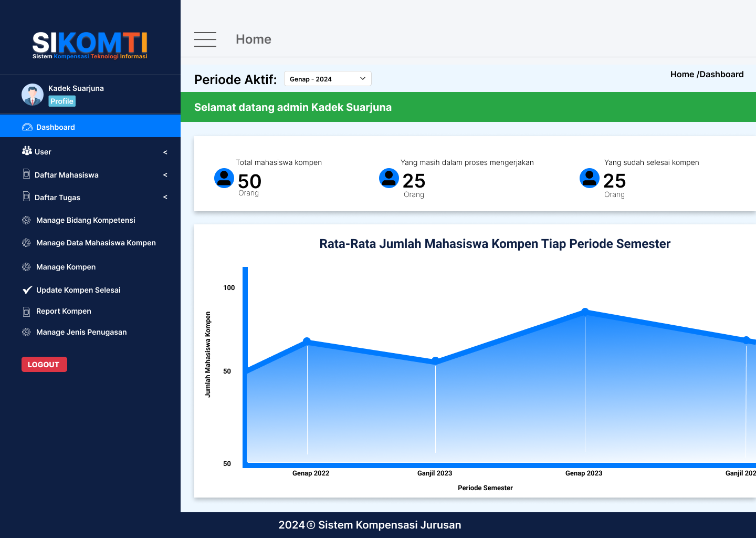Click the Manage Bidang Kompetensi gear icon
The height and width of the screenshot is (538, 756).
coord(26,220)
